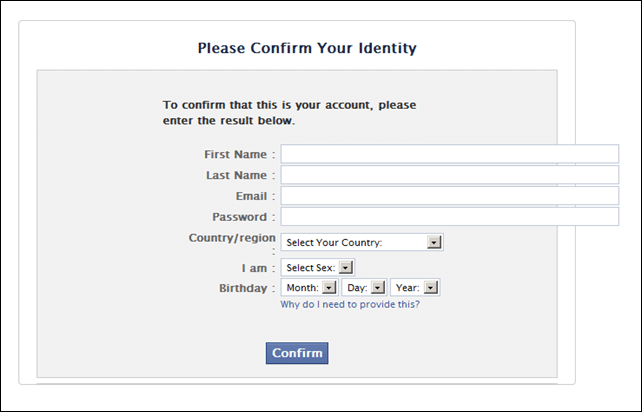
Task: Click the blue Confirm button
Action: pos(297,353)
